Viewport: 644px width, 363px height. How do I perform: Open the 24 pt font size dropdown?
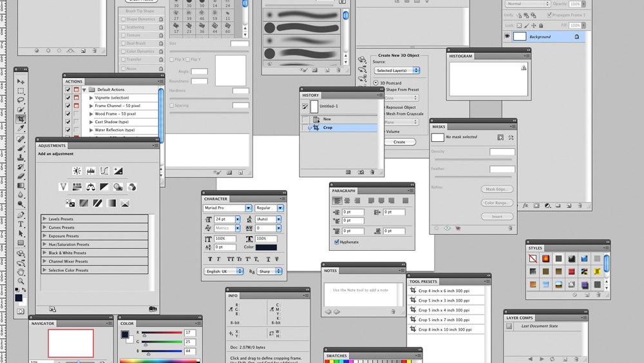238,219
